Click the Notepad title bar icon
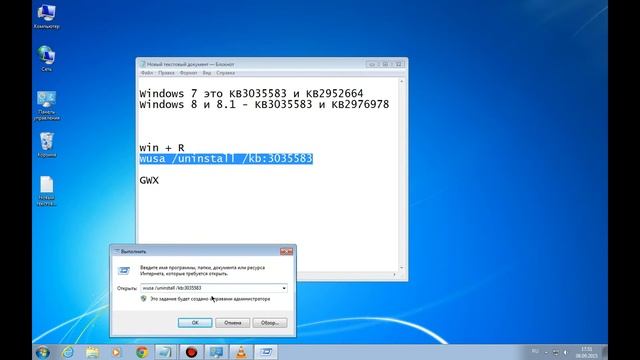The width and height of the screenshot is (640, 360). tap(142, 64)
